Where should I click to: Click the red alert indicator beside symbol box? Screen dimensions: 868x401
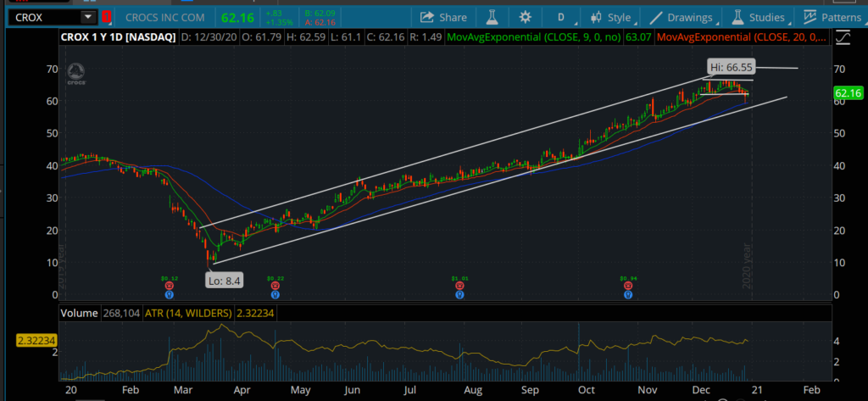(x=107, y=17)
